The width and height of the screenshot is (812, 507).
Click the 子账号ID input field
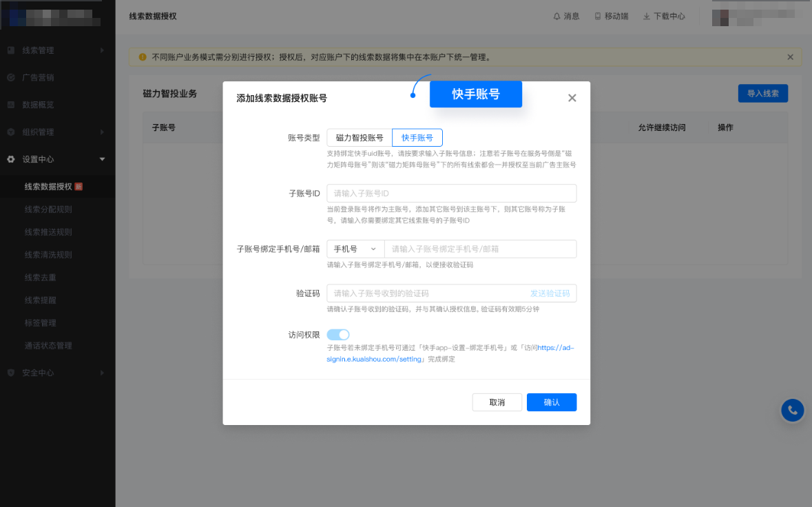452,193
